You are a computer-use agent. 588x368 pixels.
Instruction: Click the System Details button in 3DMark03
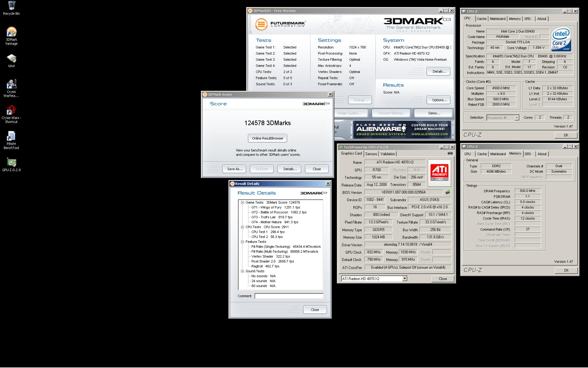pyautogui.click(x=439, y=71)
